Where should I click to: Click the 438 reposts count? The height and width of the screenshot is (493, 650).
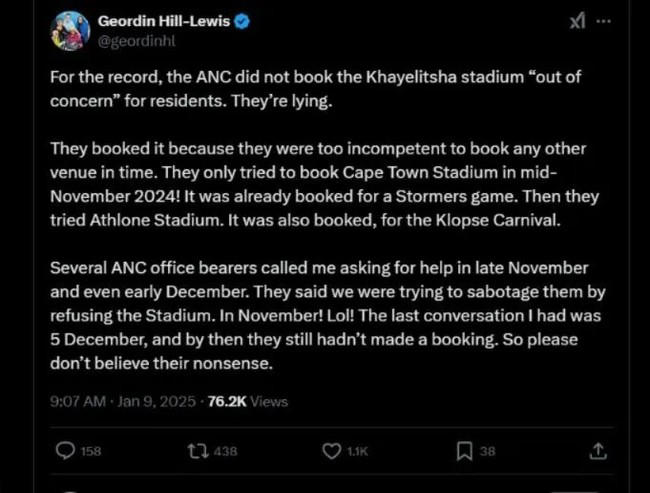pos(225,451)
